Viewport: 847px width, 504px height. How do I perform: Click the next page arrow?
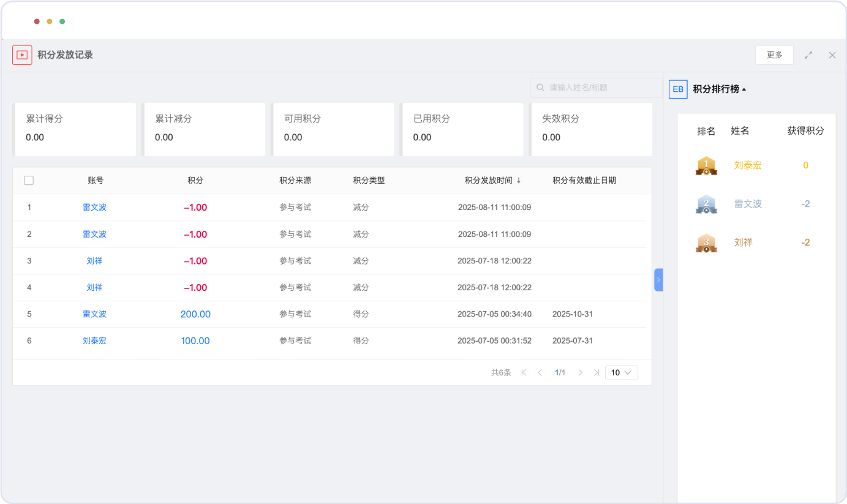(x=580, y=372)
